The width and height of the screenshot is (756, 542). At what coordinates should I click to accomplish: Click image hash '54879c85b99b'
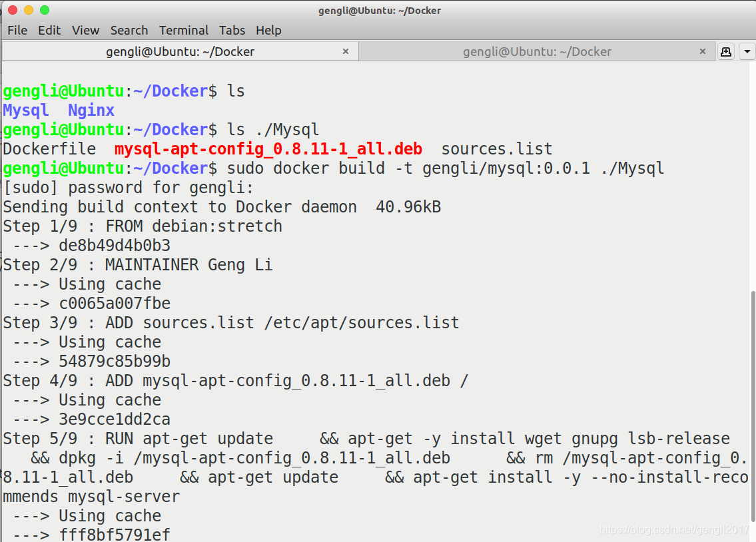(115, 361)
